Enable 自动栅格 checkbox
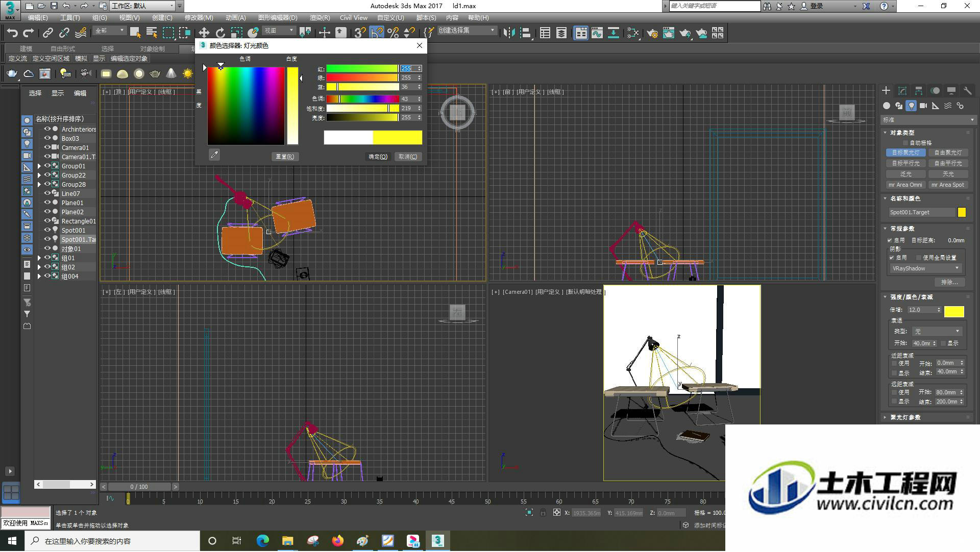The width and height of the screenshot is (980, 552). 906,143
